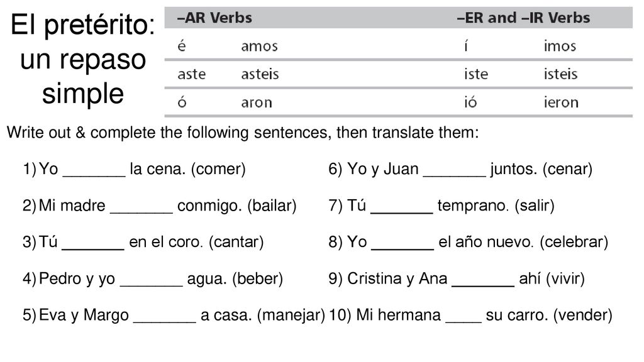This screenshot has height=362, width=644.
Task: Select the blank after Cristina y Ana
Action: coord(483,282)
